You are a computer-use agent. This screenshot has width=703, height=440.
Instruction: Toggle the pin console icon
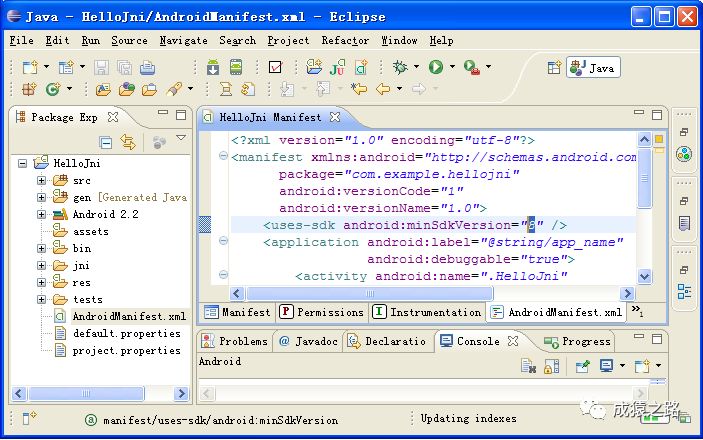click(x=582, y=366)
